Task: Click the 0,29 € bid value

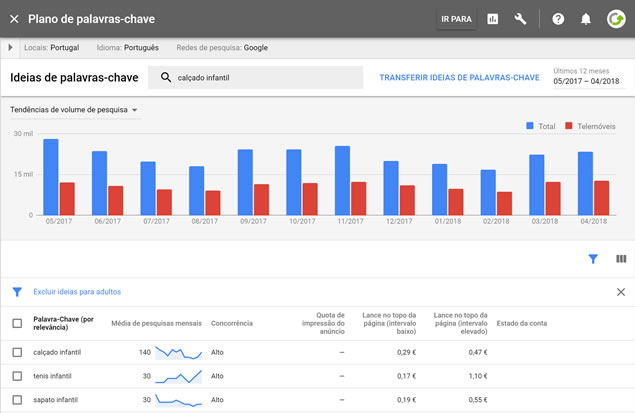Action: (407, 352)
